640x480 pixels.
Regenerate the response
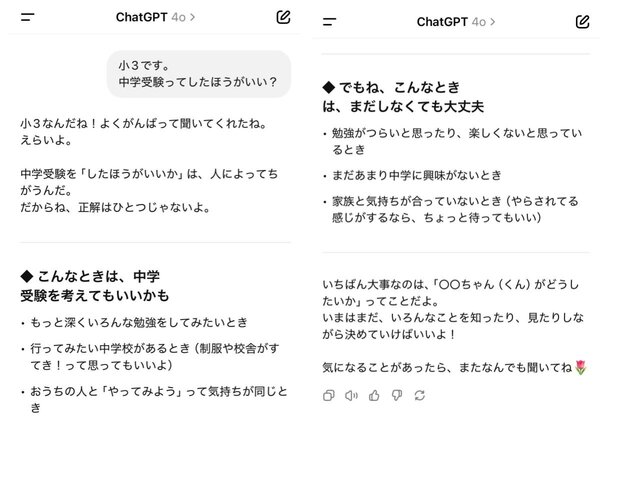(x=419, y=395)
